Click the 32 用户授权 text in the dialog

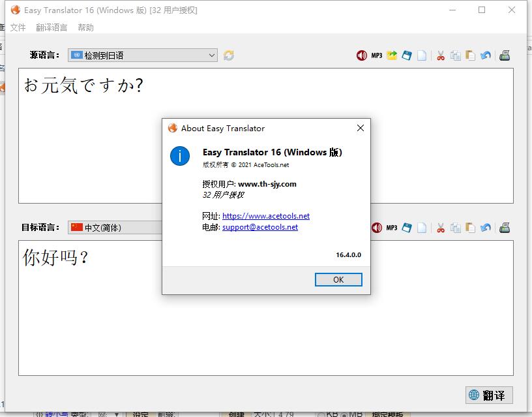point(223,195)
